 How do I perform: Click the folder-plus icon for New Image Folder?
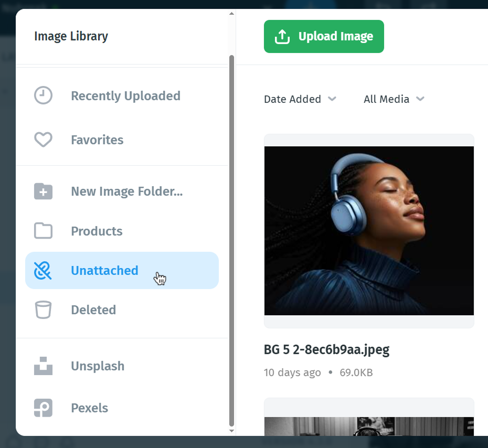pos(43,191)
